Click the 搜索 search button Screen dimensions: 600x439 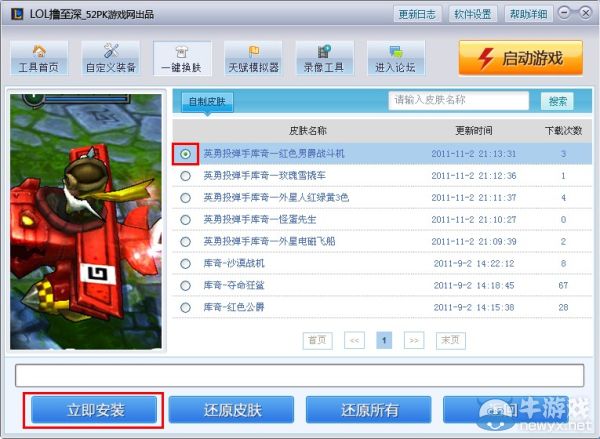(x=558, y=101)
